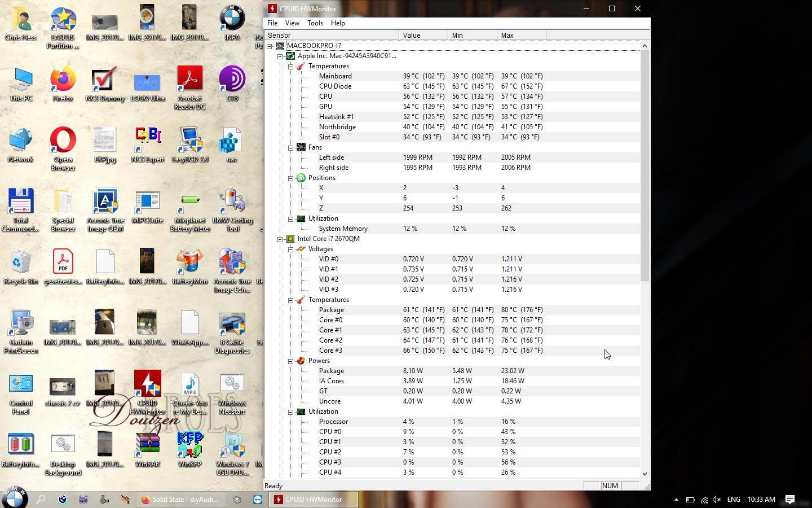
Task: Collapse the Voltages group
Action: click(291, 249)
